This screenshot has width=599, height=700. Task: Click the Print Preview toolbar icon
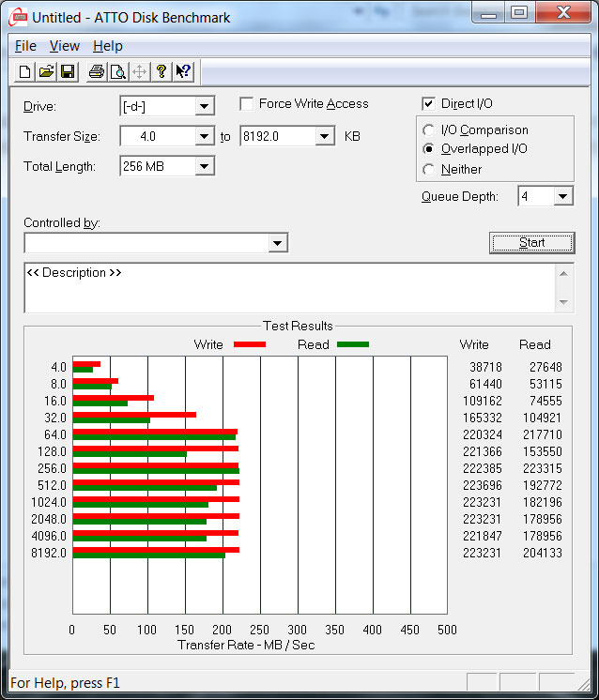coord(118,71)
